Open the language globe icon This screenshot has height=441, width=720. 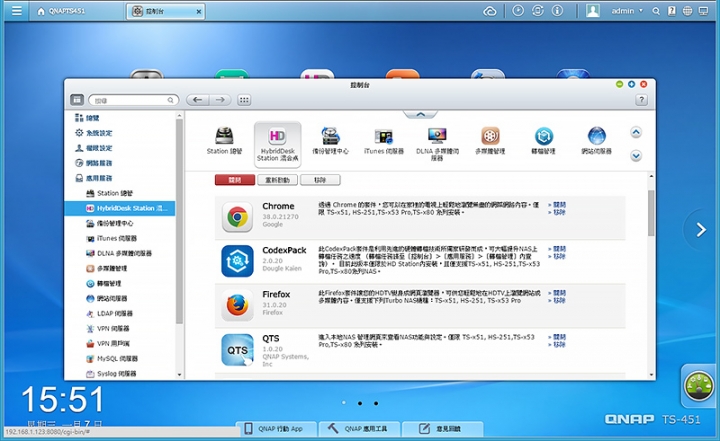click(687, 11)
